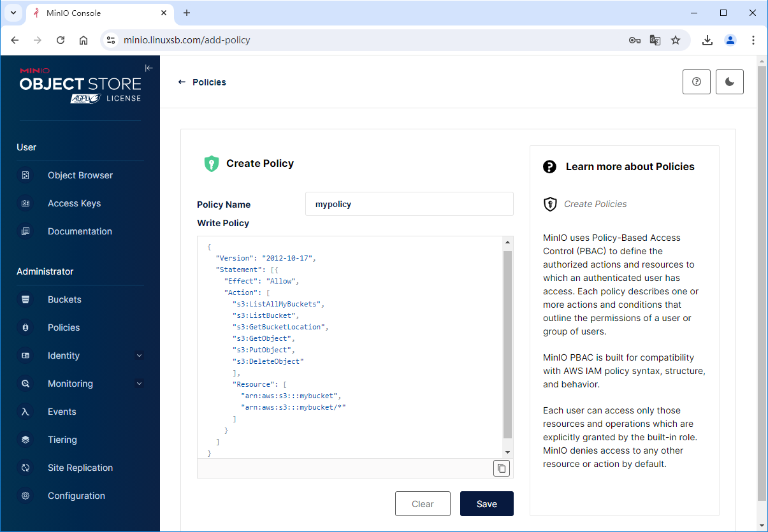Click the policy editor vertical scrollbar
The height and width of the screenshot is (532, 768).
(x=507, y=344)
